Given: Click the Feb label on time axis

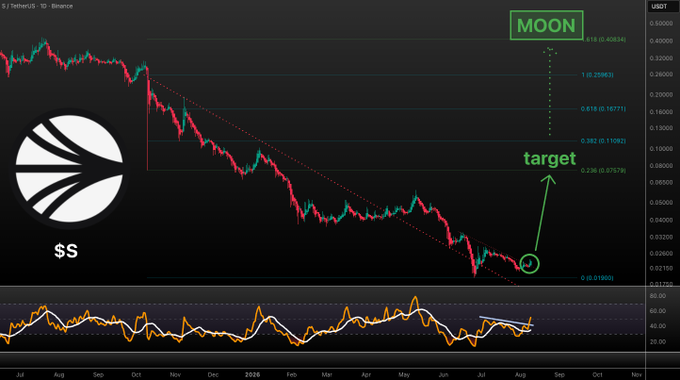Looking at the screenshot, I should point(291,375).
